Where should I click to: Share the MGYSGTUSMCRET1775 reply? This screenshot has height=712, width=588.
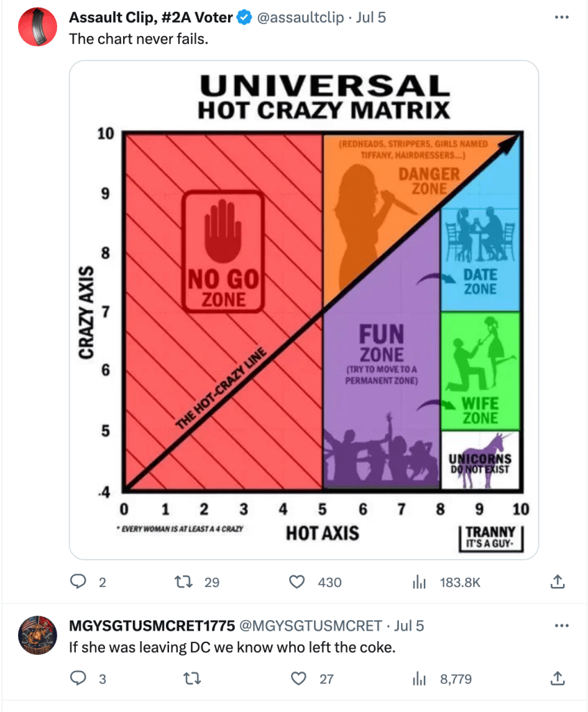[x=557, y=679]
